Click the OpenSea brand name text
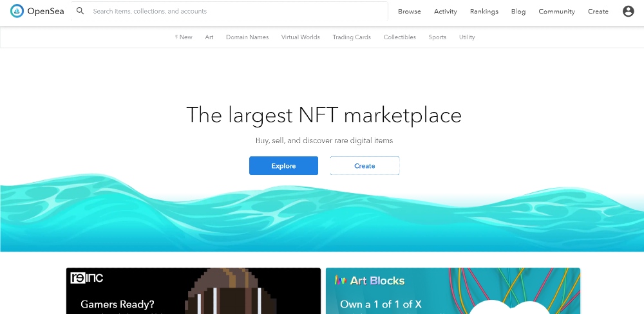This screenshot has width=644, height=314. tap(46, 12)
